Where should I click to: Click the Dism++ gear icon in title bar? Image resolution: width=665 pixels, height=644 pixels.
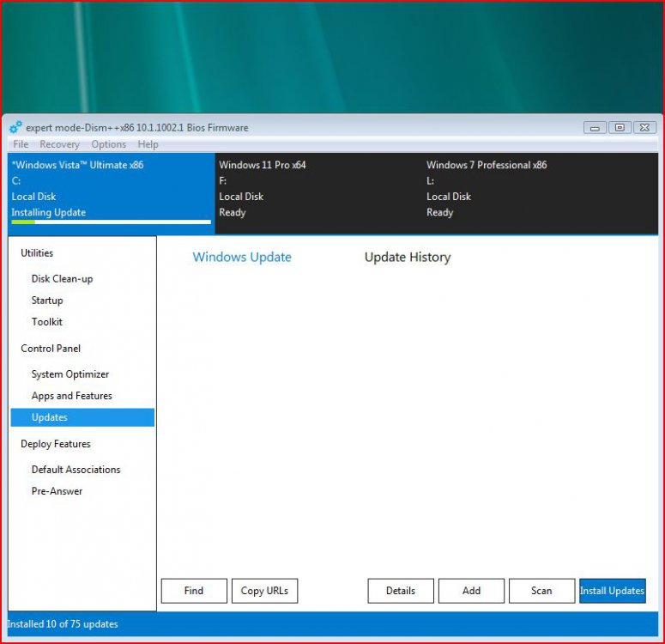point(15,127)
